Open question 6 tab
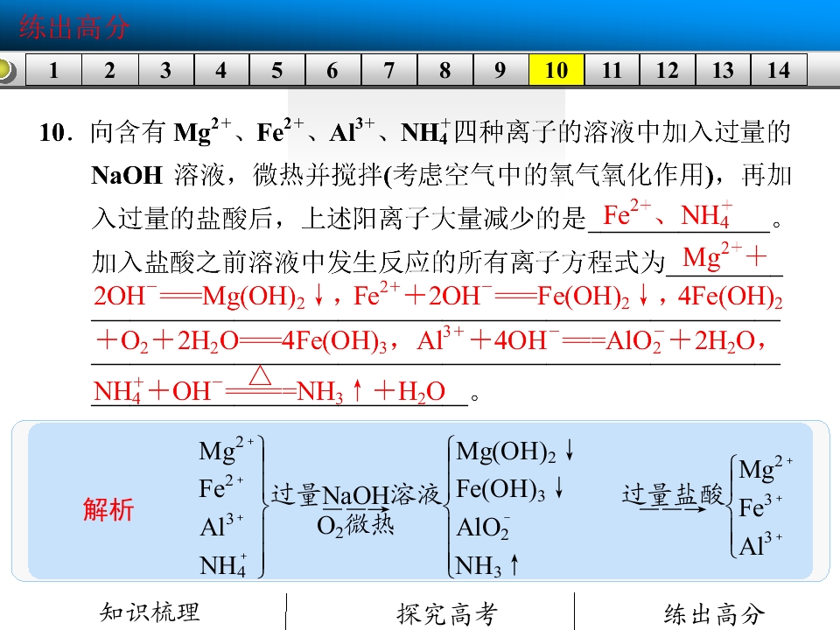Viewport: 840px width, 630px height. tap(332, 70)
